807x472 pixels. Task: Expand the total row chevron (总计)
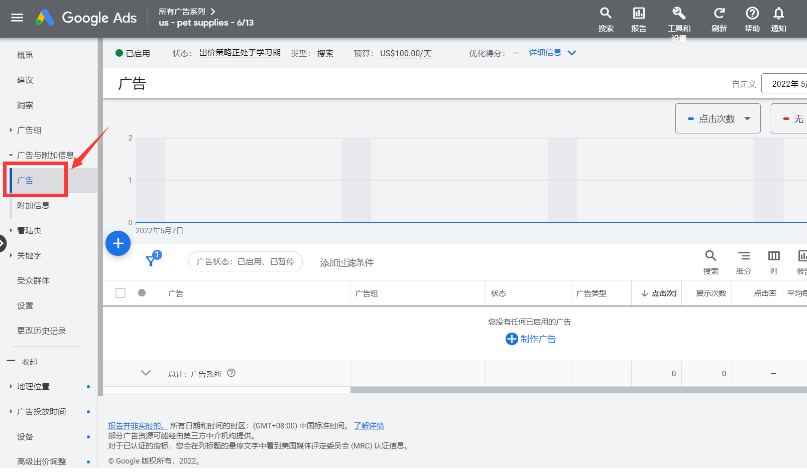145,373
